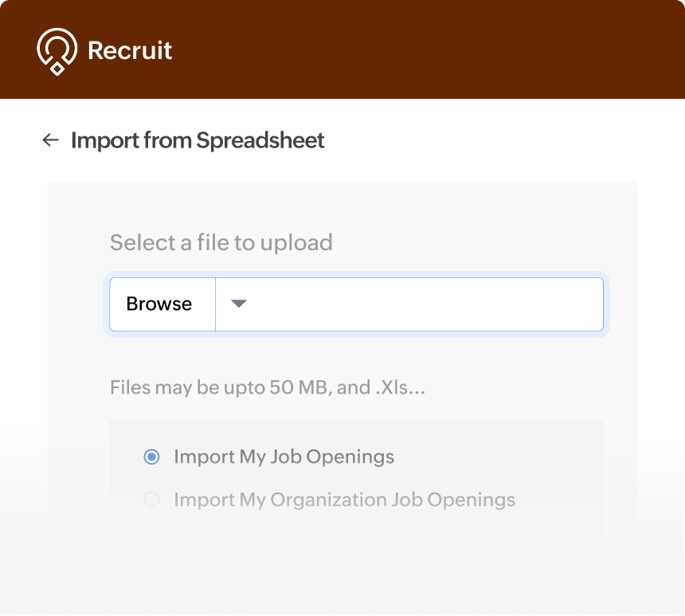
Task: Click the Import My Job Openings label
Action: (x=284, y=457)
